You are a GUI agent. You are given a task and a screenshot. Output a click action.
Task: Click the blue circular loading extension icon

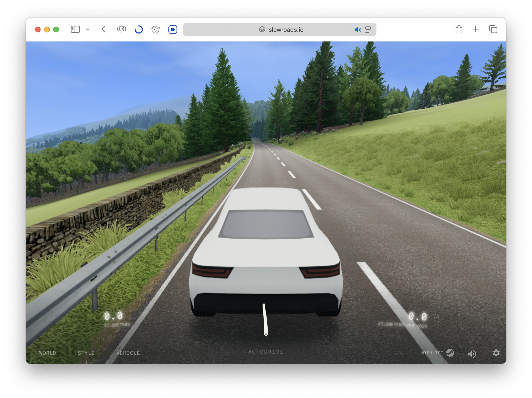(x=139, y=29)
